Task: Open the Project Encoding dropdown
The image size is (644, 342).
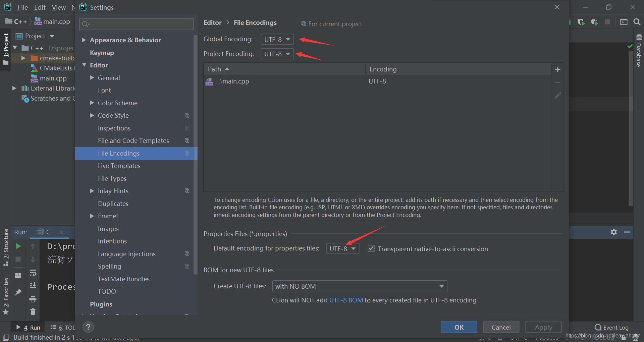Action: click(277, 54)
